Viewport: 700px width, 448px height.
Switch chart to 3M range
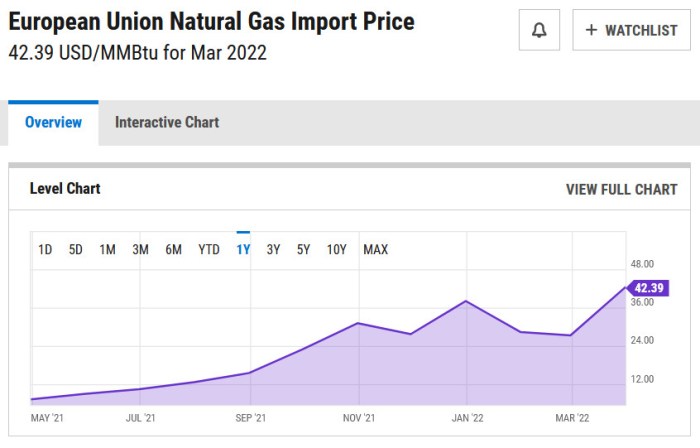click(x=140, y=249)
